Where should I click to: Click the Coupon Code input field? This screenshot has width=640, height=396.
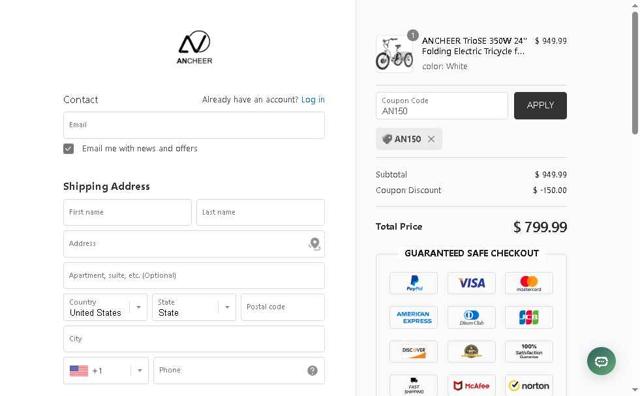point(442,106)
